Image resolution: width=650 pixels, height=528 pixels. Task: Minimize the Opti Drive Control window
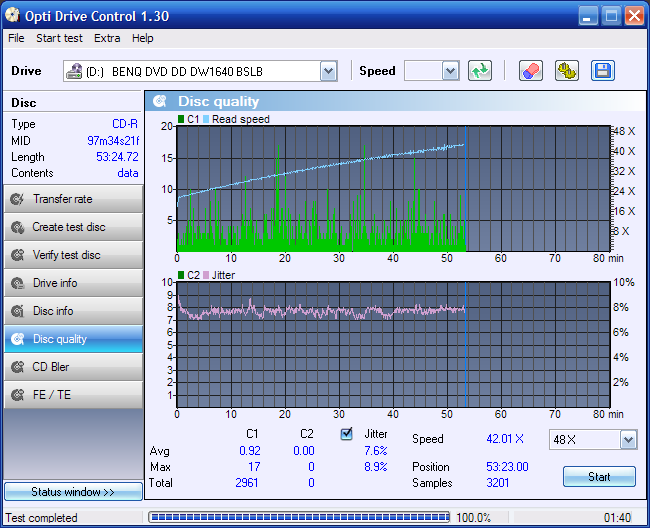point(588,16)
